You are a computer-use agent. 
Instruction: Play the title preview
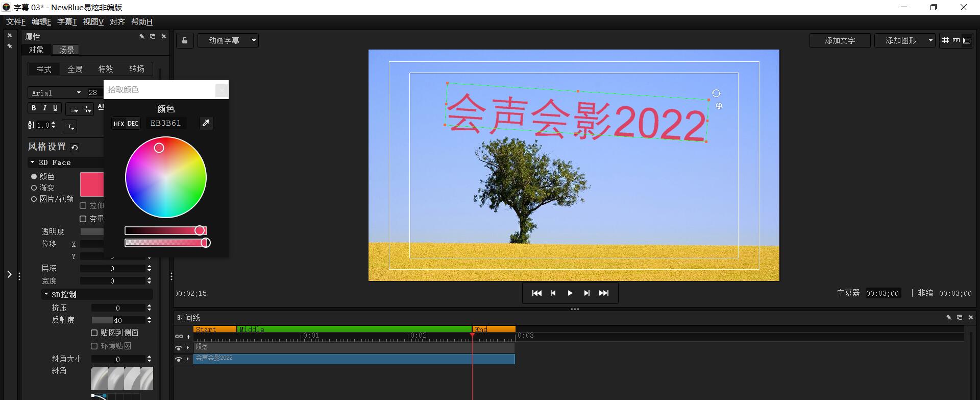[570, 293]
